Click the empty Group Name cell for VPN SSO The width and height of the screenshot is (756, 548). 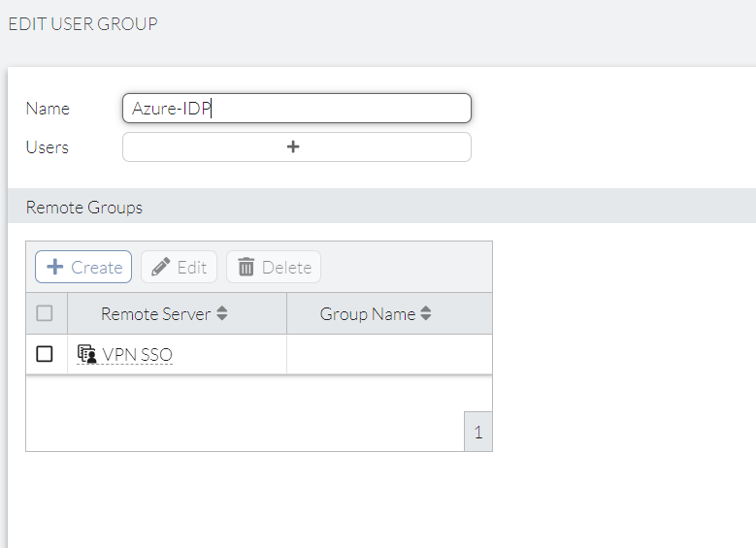[x=388, y=355]
